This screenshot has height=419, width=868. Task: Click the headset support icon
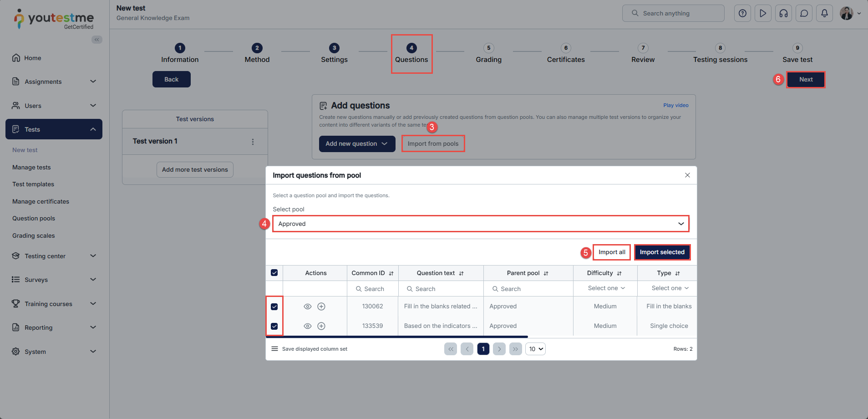[x=783, y=14]
